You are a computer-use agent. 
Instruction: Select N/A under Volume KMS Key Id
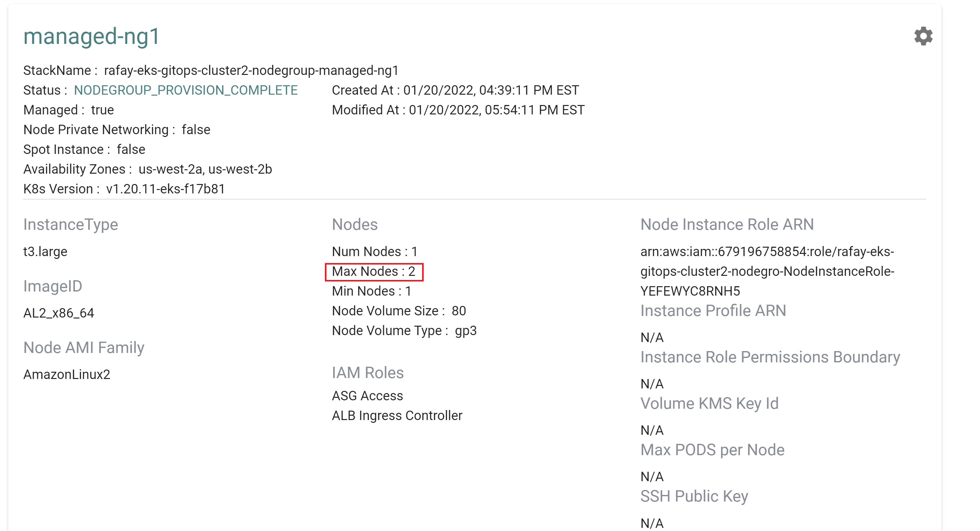click(x=652, y=431)
